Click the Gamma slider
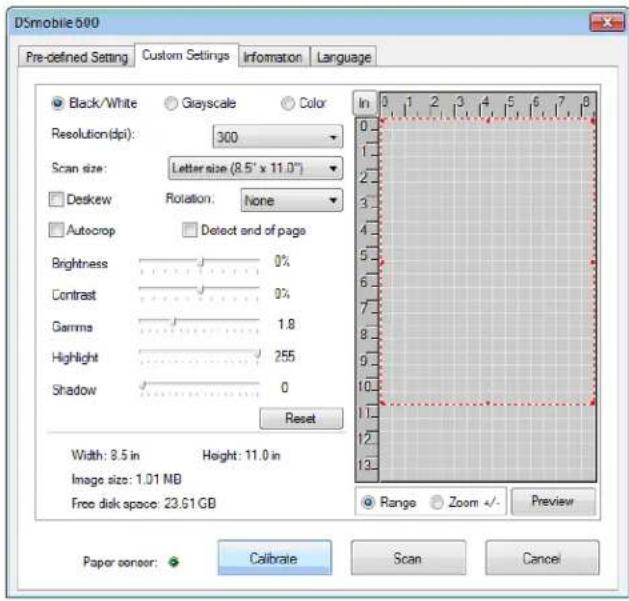Image resolution: width=629 pixels, height=601 pixels. point(199,325)
